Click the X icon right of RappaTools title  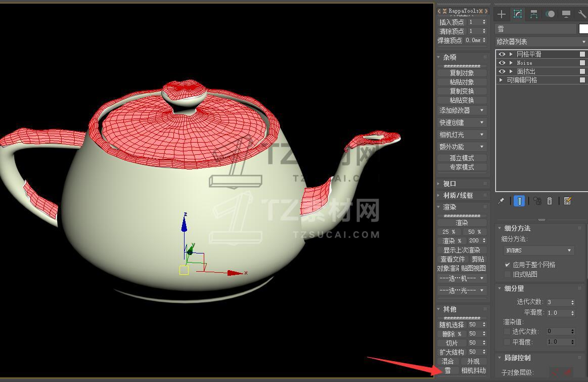tap(481, 11)
